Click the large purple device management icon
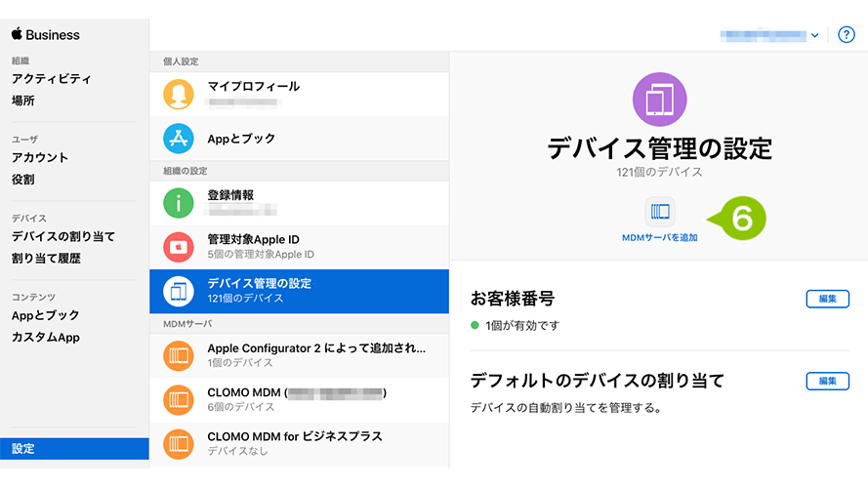The width and height of the screenshot is (868, 488). pyautogui.click(x=659, y=100)
